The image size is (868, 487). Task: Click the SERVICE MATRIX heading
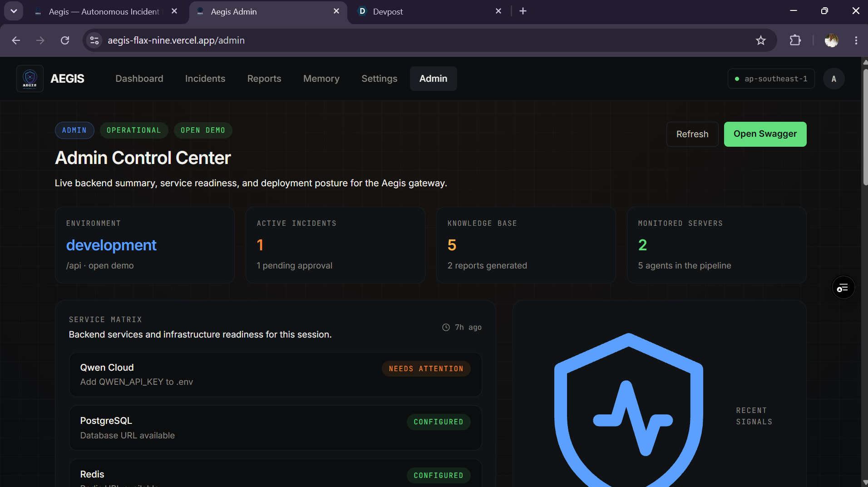pos(105,320)
